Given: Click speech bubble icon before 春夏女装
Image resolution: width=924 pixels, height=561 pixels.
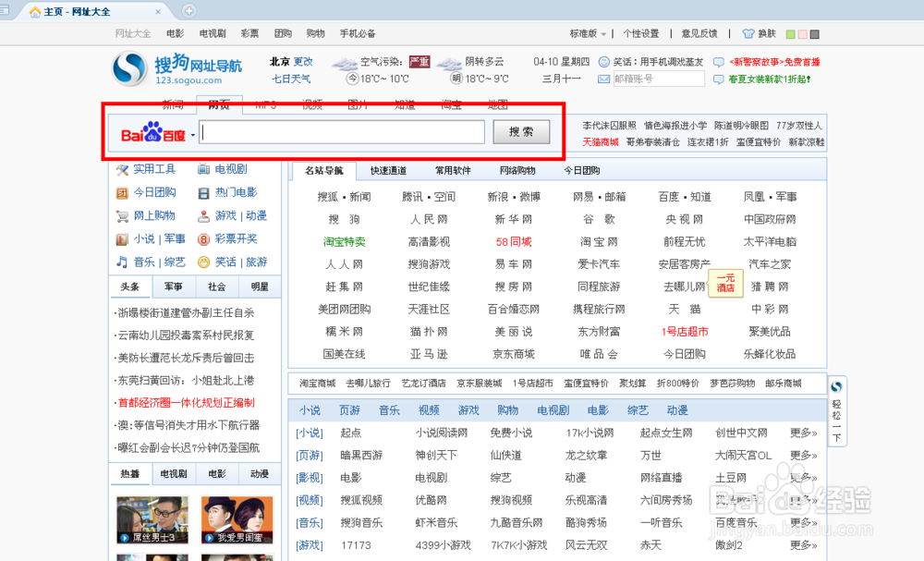Looking at the screenshot, I should 719,79.
